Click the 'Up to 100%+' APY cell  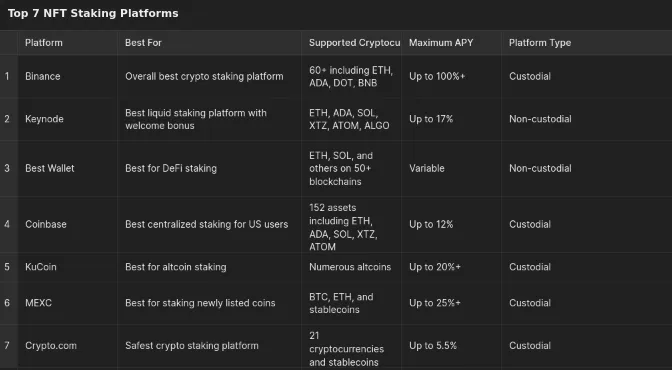point(451,76)
